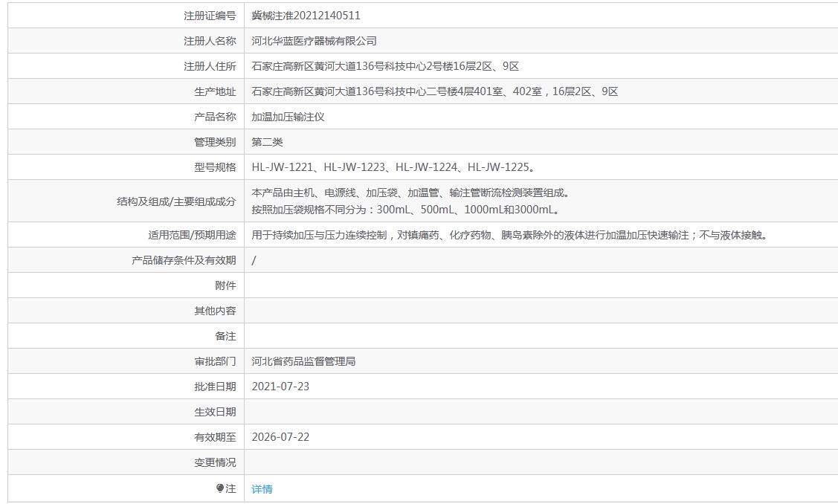Click the 注册人名称 label cell
This screenshot has height=504, width=838.
pyautogui.click(x=126, y=41)
